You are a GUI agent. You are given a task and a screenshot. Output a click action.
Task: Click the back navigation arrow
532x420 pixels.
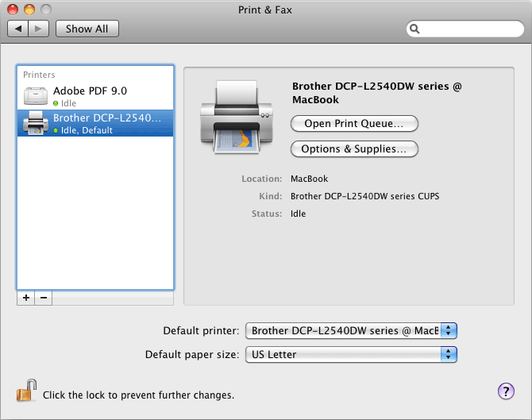[18, 29]
